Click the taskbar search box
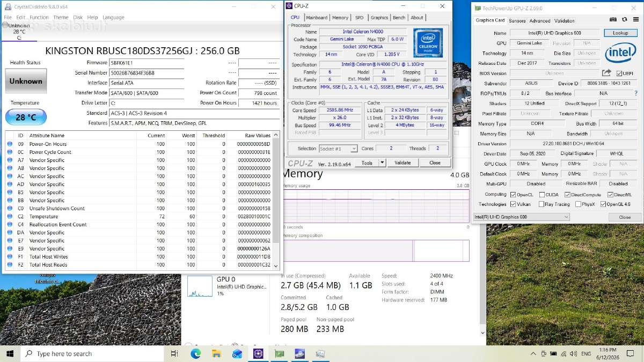Image resolution: width=644 pixels, height=362 pixels. [x=92, y=353]
